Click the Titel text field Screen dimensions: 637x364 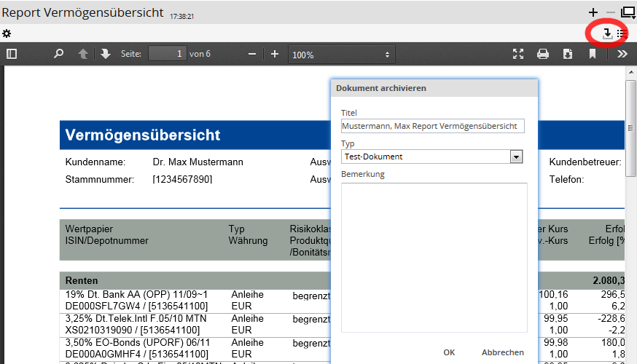pos(432,126)
